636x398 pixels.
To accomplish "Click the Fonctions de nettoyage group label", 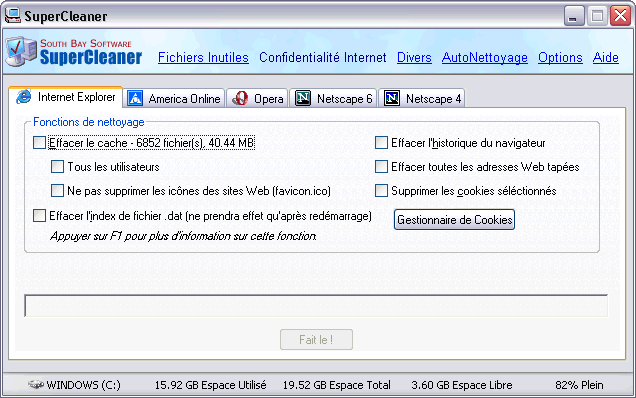I will click(88, 122).
